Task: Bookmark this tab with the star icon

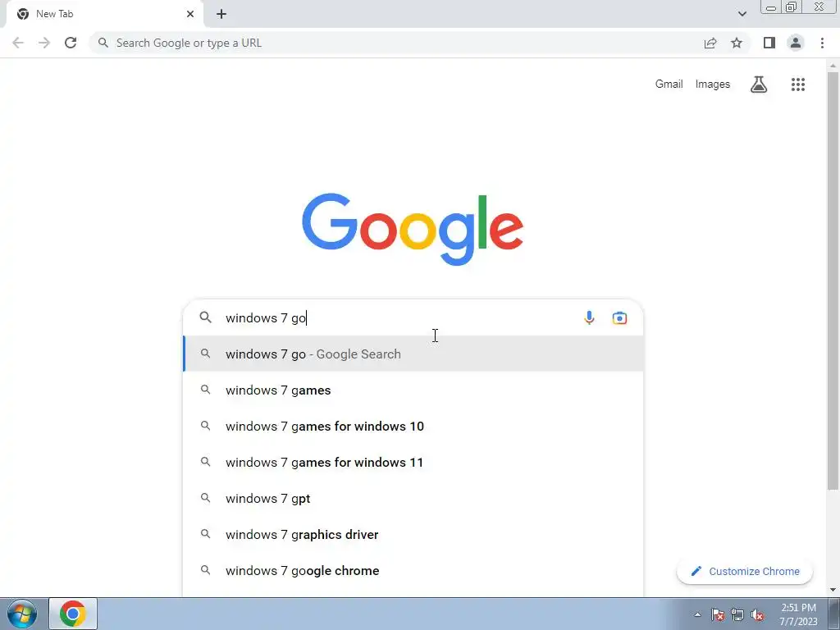Action: (737, 43)
